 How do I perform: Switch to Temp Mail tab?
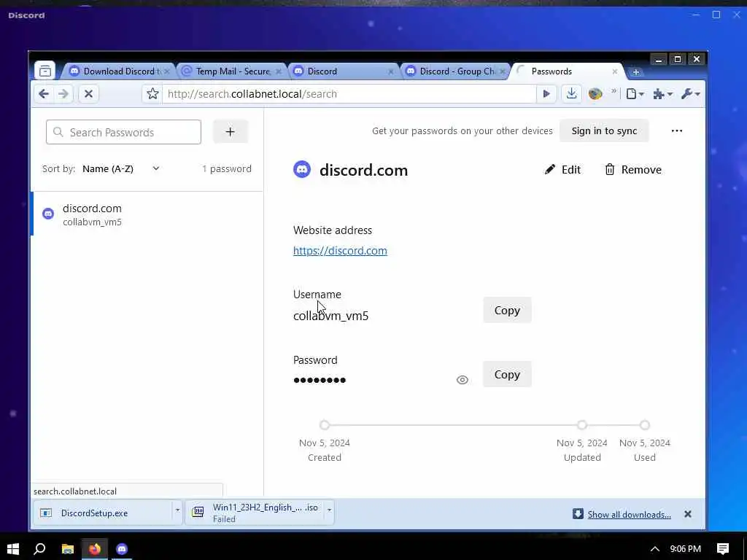(x=233, y=71)
